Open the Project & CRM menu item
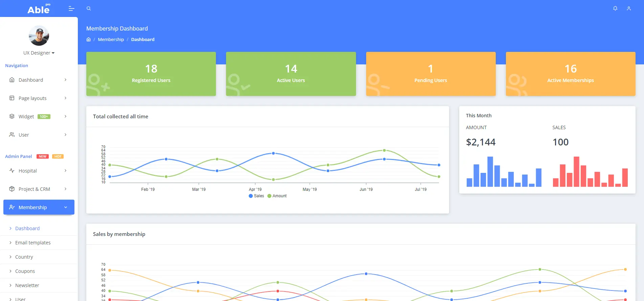Screen dimensions: 644x301 tap(39, 189)
